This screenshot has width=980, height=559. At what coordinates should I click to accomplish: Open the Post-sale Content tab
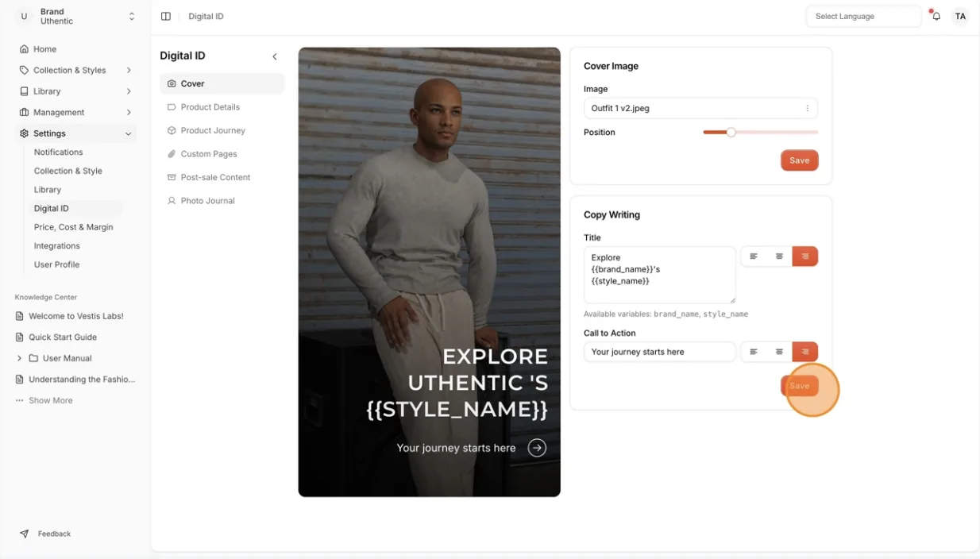tap(222, 177)
